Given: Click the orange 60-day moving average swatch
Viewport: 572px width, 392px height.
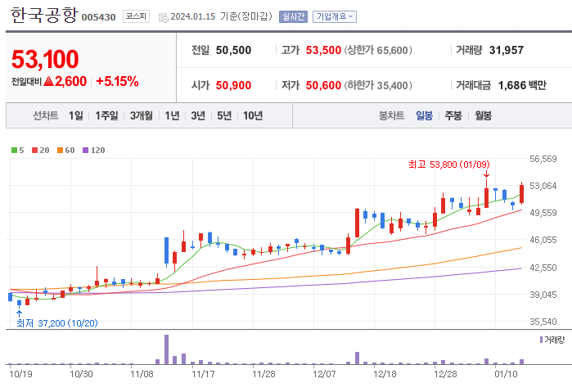Looking at the screenshot, I should pyautogui.click(x=61, y=151).
